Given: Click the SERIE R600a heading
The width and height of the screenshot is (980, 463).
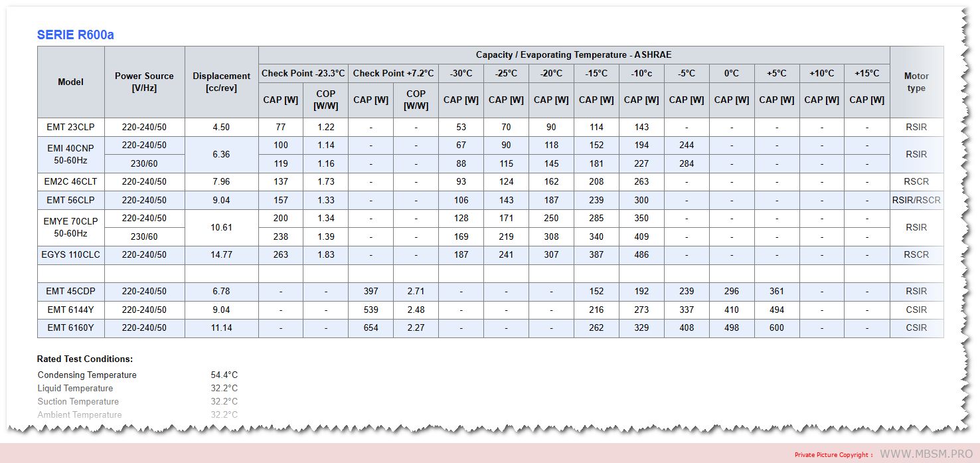Looking at the screenshot, I should tap(75, 35).
